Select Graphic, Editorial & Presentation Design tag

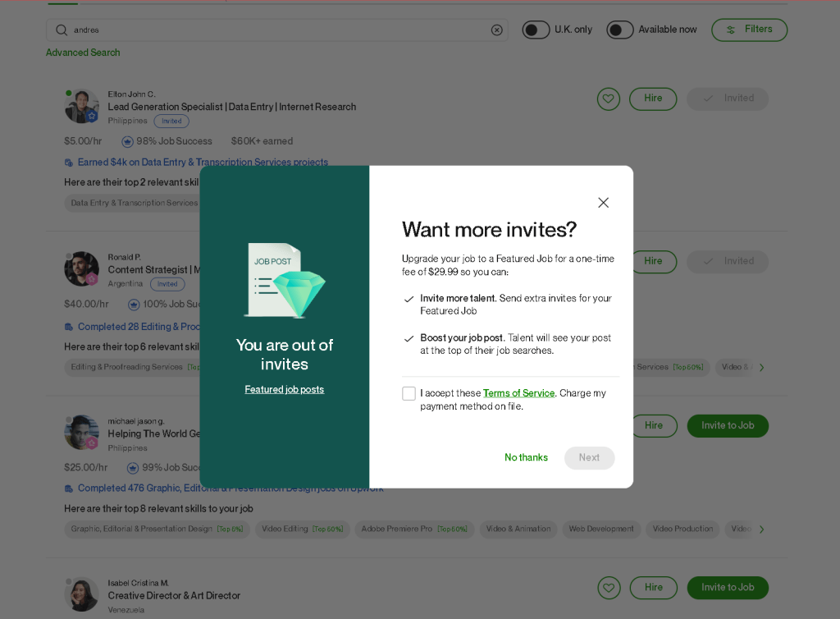point(157,529)
